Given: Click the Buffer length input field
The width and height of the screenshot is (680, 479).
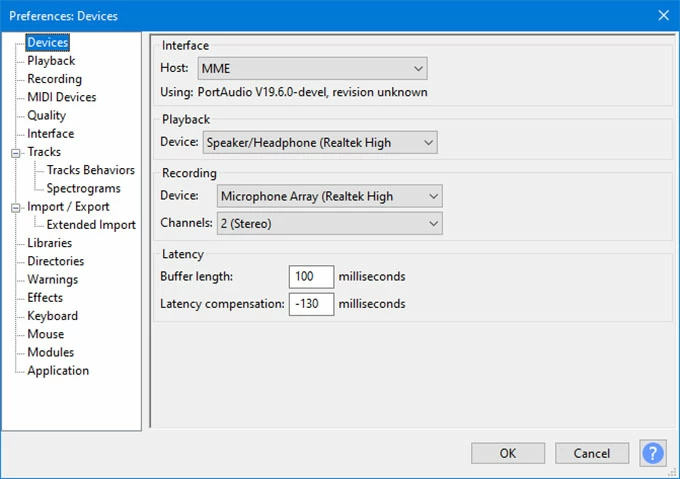Looking at the screenshot, I should 311,276.
